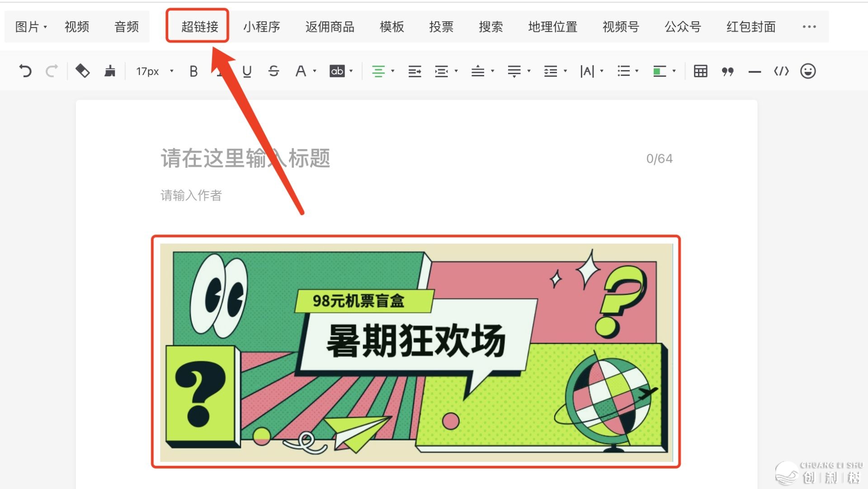This screenshot has height=489, width=868.
Task: Toggle underline formatting
Action: click(247, 71)
